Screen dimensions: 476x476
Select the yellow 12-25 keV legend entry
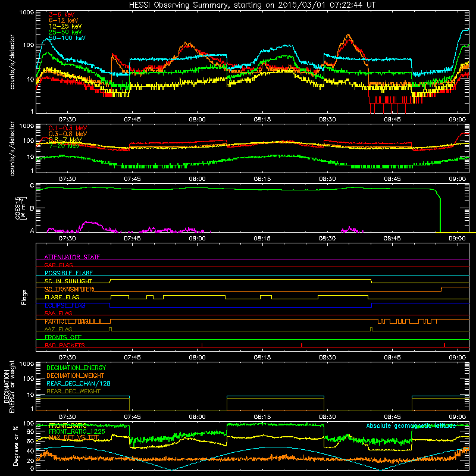(x=65, y=26)
